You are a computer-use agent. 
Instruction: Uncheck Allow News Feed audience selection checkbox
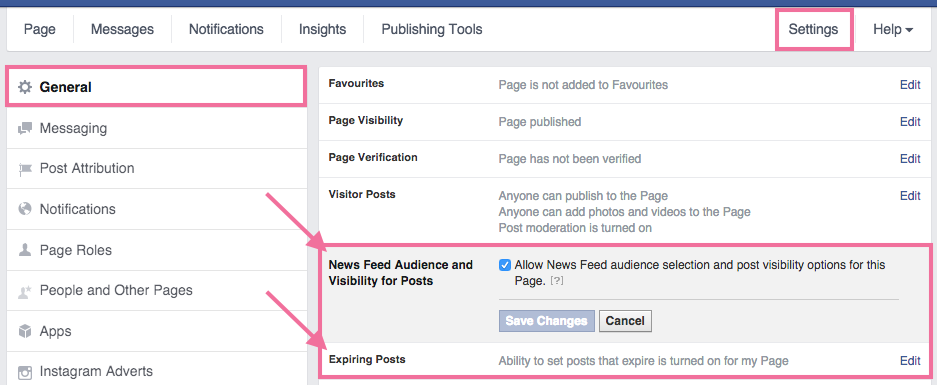(504, 265)
